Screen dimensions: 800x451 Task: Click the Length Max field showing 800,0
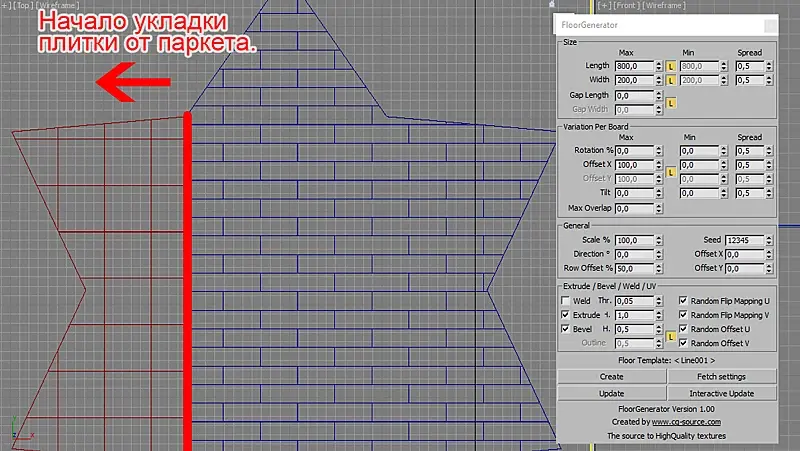click(634, 66)
